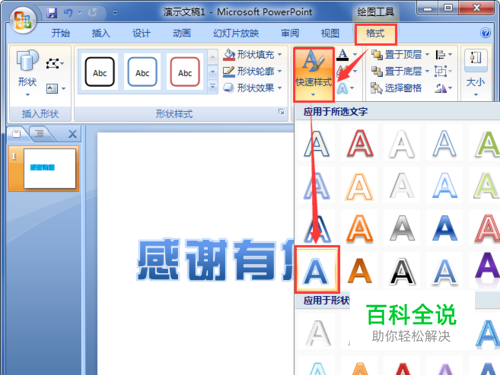This screenshot has height=375, width=500.
Task: Open 形状填充 shape fill menu
Action: click(252, 54)
